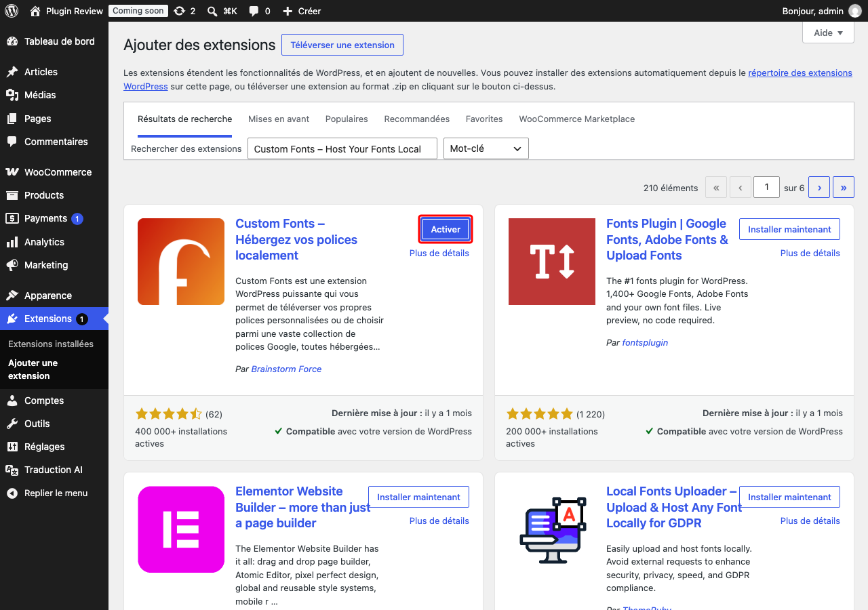Switch to the Favorites tab
Image resolution: width=868 pixels, height=610 pixels.
point(484,119)
